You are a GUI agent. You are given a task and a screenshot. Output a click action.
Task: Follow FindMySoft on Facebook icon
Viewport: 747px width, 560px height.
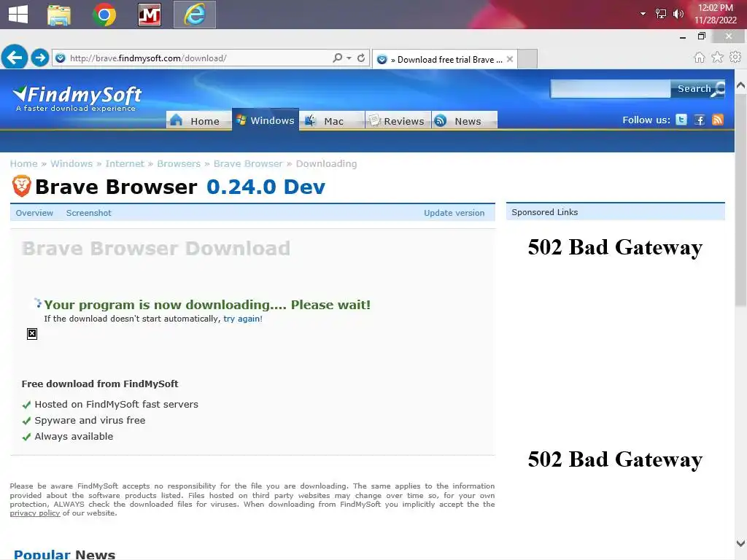coord(700,120)
